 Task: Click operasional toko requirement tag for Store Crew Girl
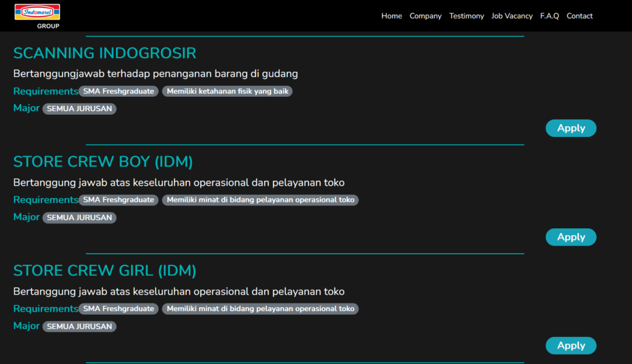tap(260, 308)
